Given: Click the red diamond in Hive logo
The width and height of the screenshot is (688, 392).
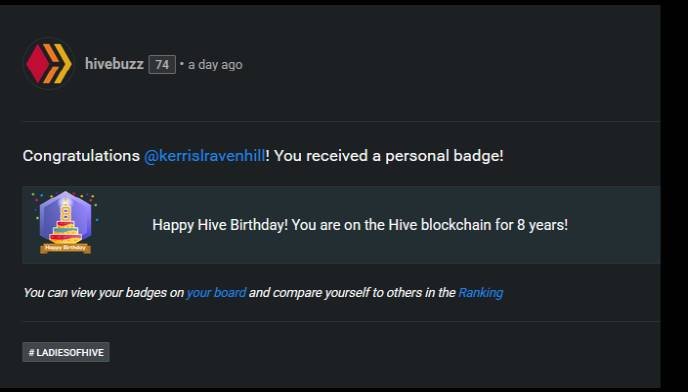Looking at the screenshot, I should pos(37,64).
